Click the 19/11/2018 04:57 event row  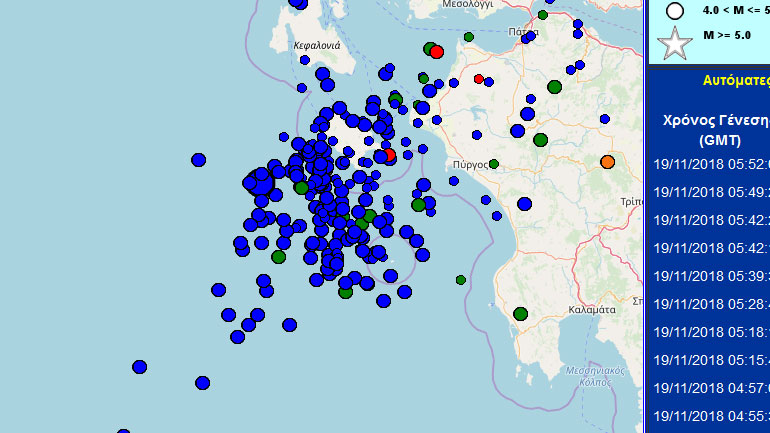point(710,387)
